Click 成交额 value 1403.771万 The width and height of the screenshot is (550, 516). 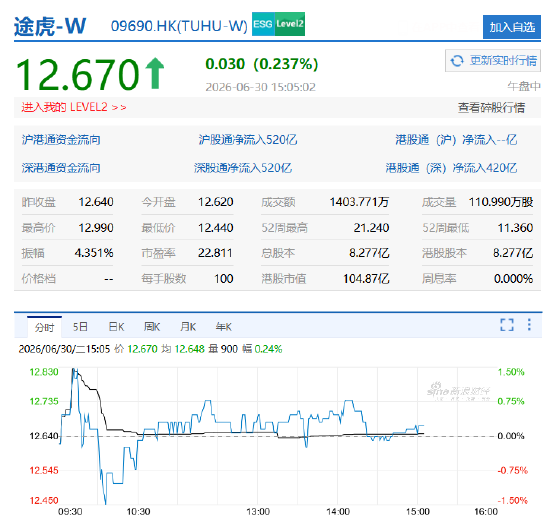pyautogui.click(x=359, y=202)
